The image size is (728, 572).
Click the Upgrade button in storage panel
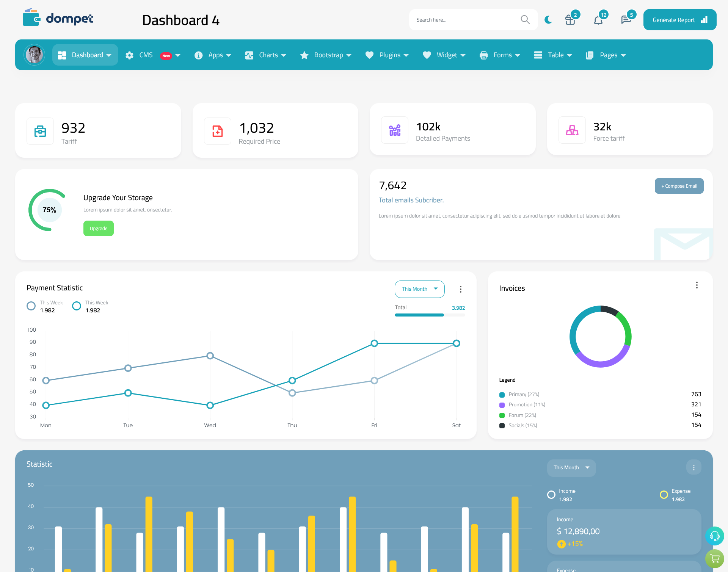(98, 228)
